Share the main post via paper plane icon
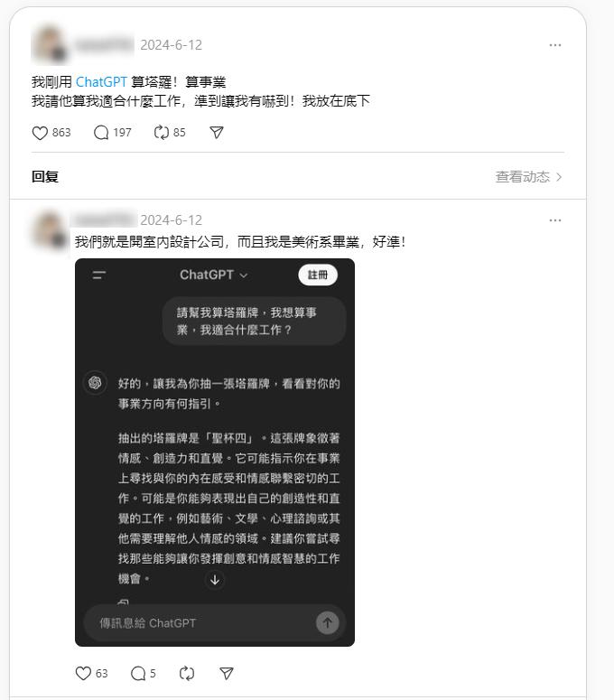This screenshot has width=614, height=700. [217, 133]
